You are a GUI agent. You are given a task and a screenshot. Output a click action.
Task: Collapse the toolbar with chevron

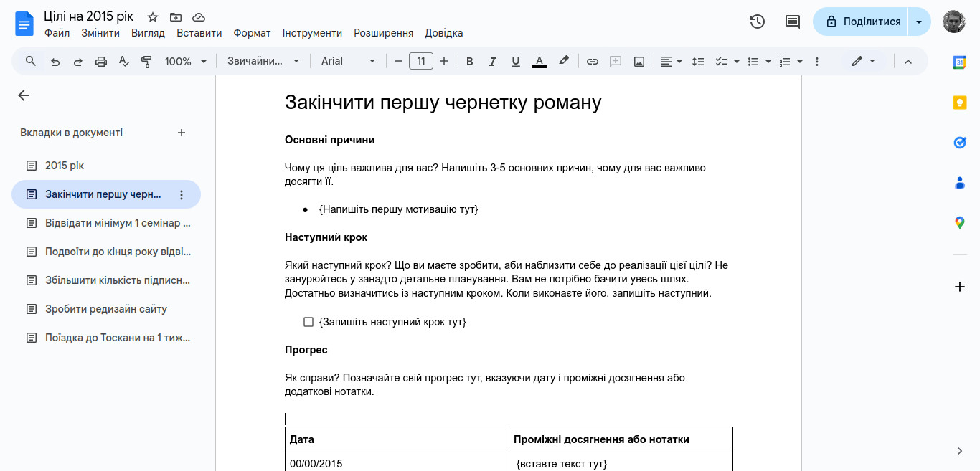point(908,62)
